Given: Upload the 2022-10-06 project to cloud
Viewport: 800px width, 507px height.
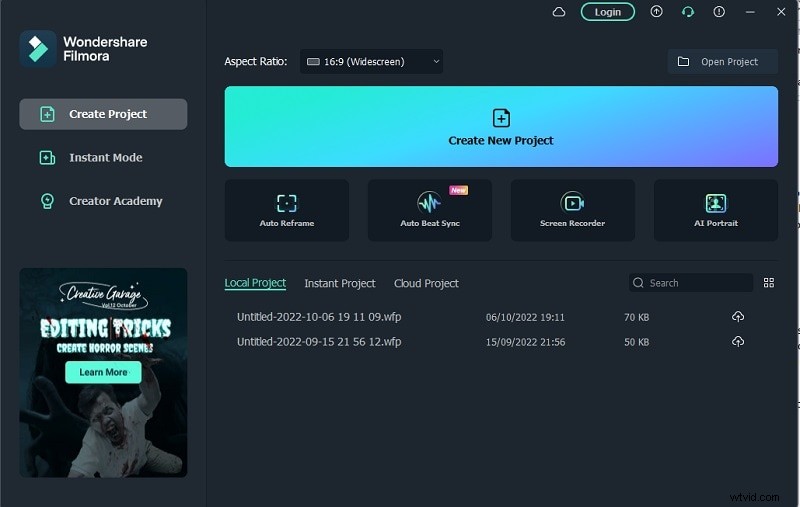Looking at the screenshot, I should coord(738,317).
